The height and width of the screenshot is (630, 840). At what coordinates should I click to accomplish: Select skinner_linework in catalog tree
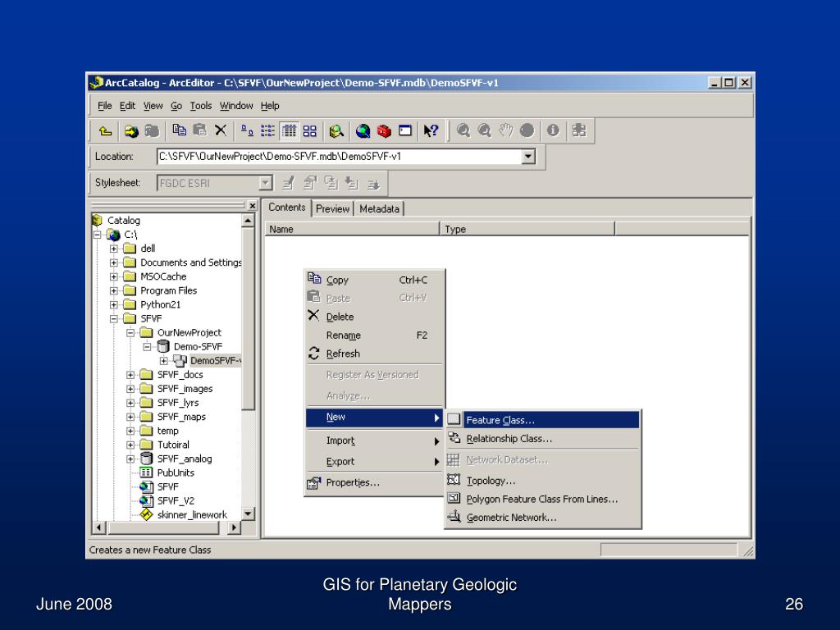(192, 515)
